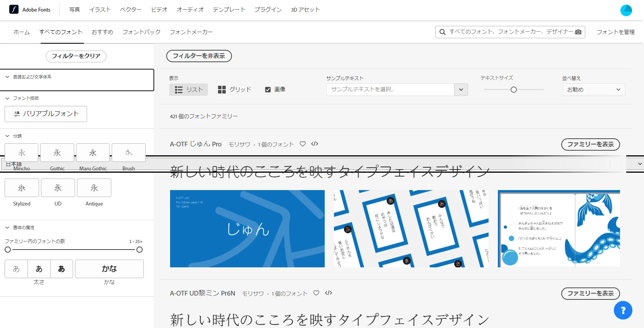Image resolution: width=644 pixels, height=328 pixels.
Task: Select Gothic classification icon
Action: pos(57,153)
